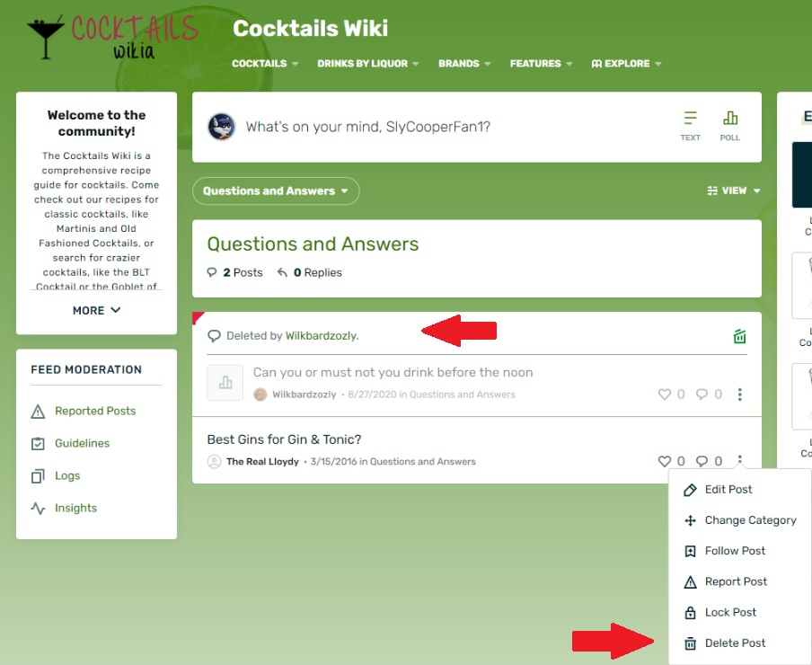Viewport: 812px width, 665px height.
Task: Click the green restore-trash icon on deleted post
Action: click(x=739, y=336)
